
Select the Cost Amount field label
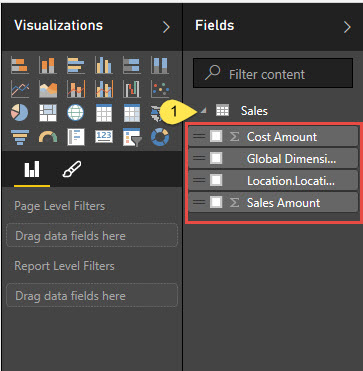coord(282,137)
